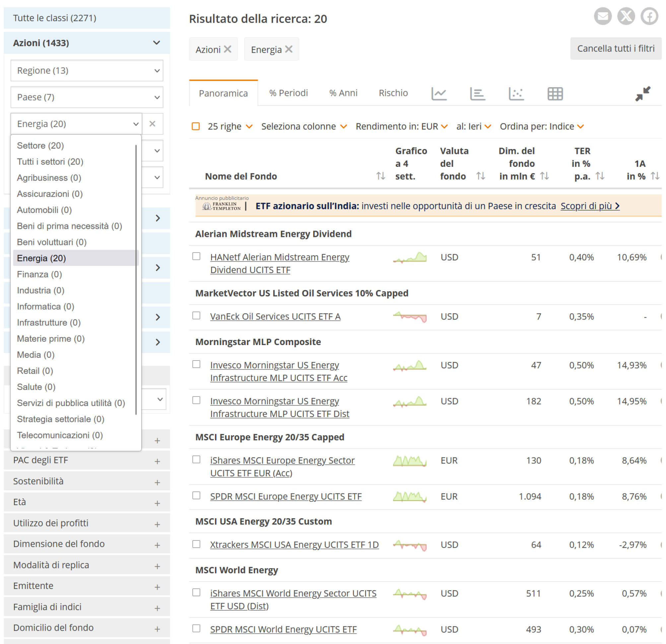Share on X (Twitter) icon
The width and height of the screenshot is (666, 644).
[x=626, y=16]
